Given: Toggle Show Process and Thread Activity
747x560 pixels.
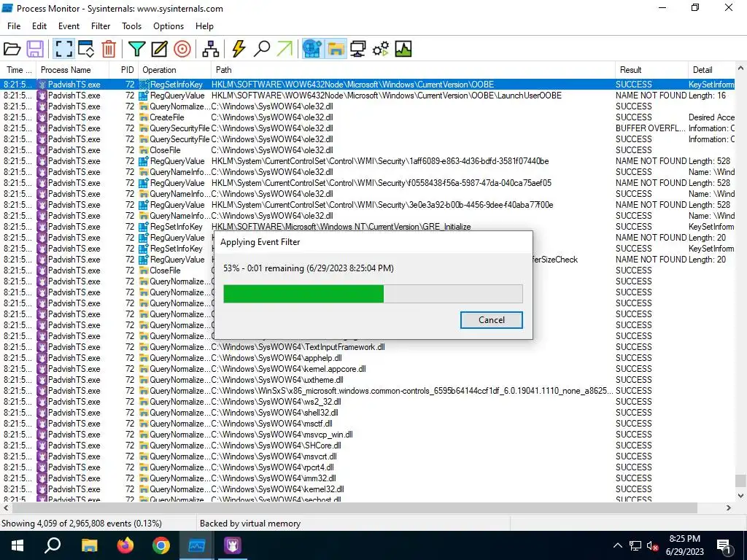Looking at the screenshot, I should click(381, 49).
